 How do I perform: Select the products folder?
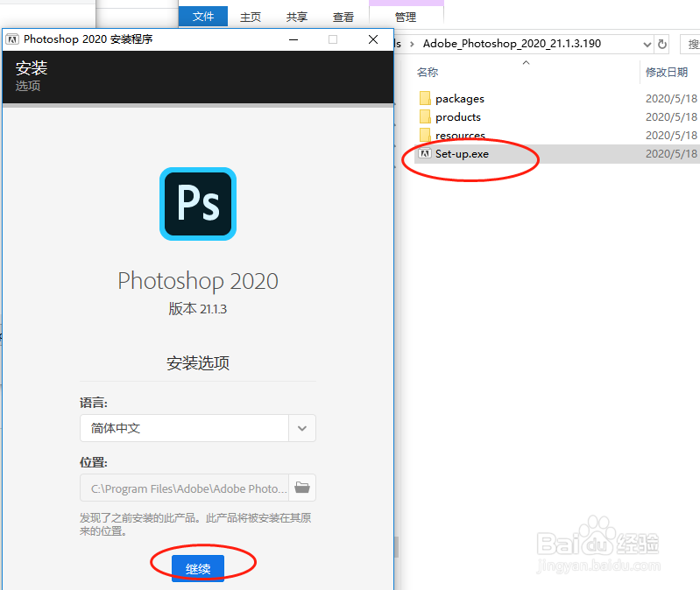coord(458,116)
